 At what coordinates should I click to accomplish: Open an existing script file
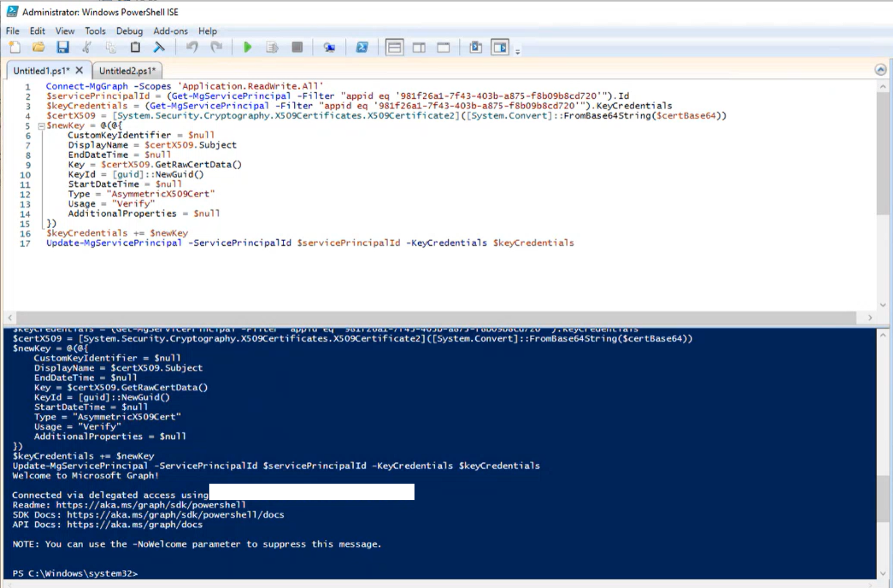pos(38,47)
